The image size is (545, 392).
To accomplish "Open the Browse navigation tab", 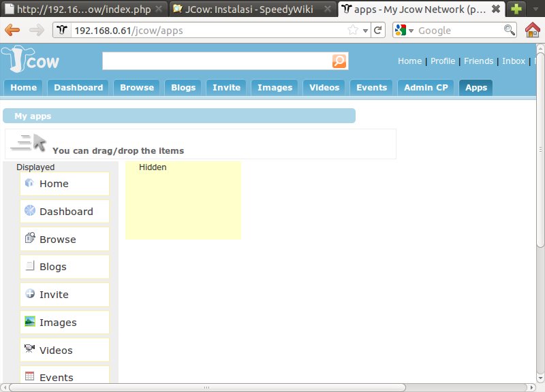I will coord(137,88).
